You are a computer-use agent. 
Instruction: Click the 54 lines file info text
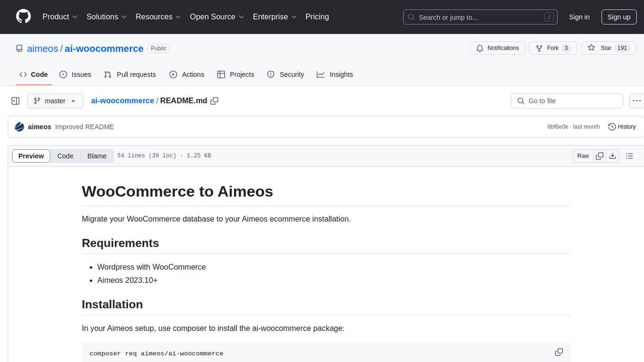point(164,156)
